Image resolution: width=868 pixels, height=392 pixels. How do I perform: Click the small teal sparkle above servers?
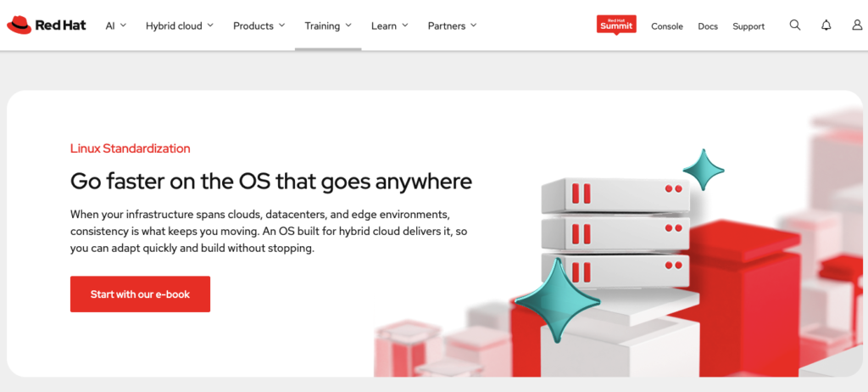tap(704, 170)
